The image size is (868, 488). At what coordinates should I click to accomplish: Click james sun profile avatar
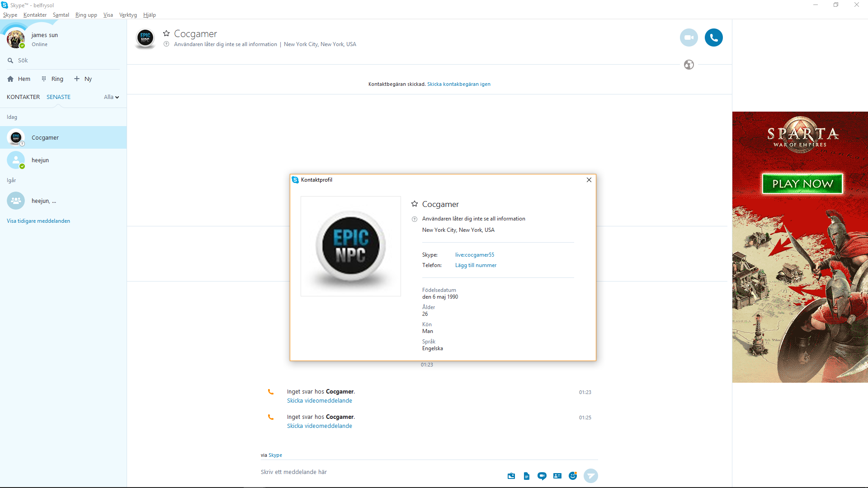click(x=16, y=39)
